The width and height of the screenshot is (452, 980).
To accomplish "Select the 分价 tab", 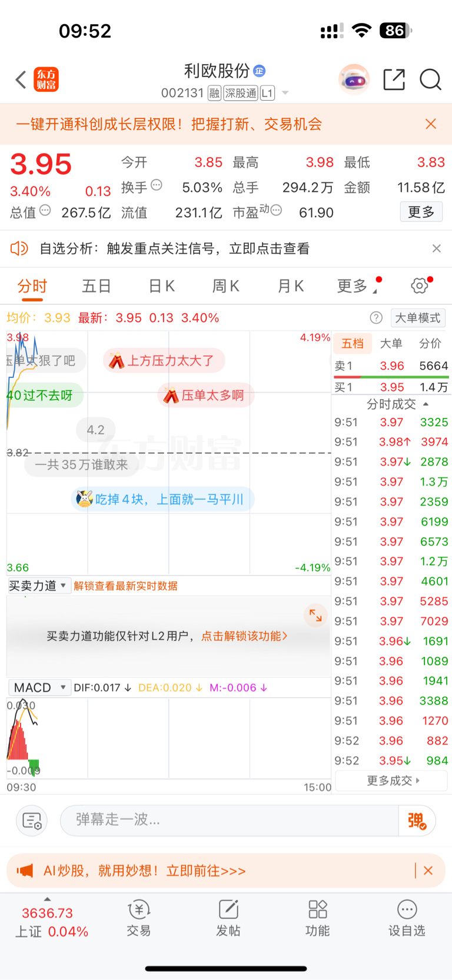I will (430, 344).
